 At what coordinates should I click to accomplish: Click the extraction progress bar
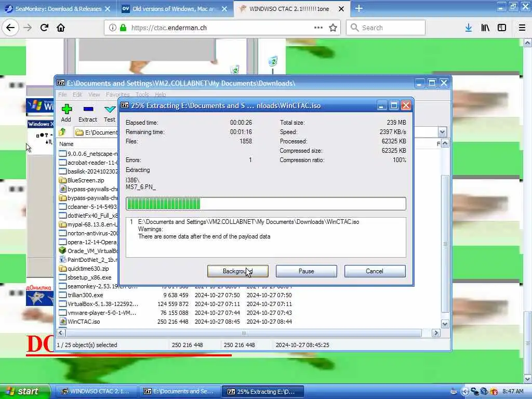(266, 204)
